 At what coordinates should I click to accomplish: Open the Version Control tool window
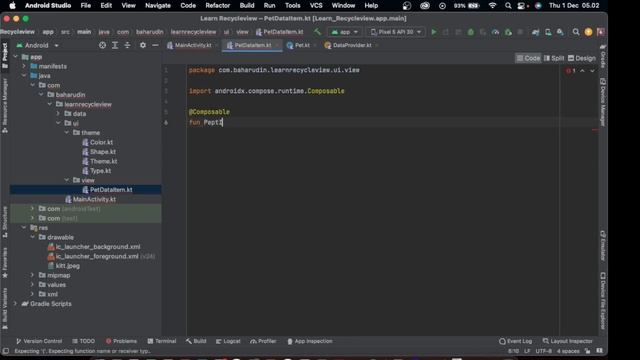pos(39,341)
